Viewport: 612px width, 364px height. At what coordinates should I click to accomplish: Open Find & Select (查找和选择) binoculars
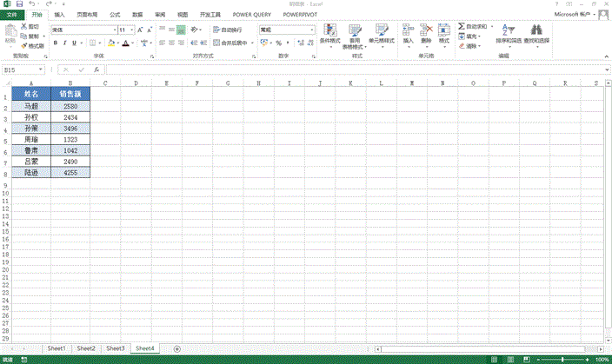(x=535, y=34)
